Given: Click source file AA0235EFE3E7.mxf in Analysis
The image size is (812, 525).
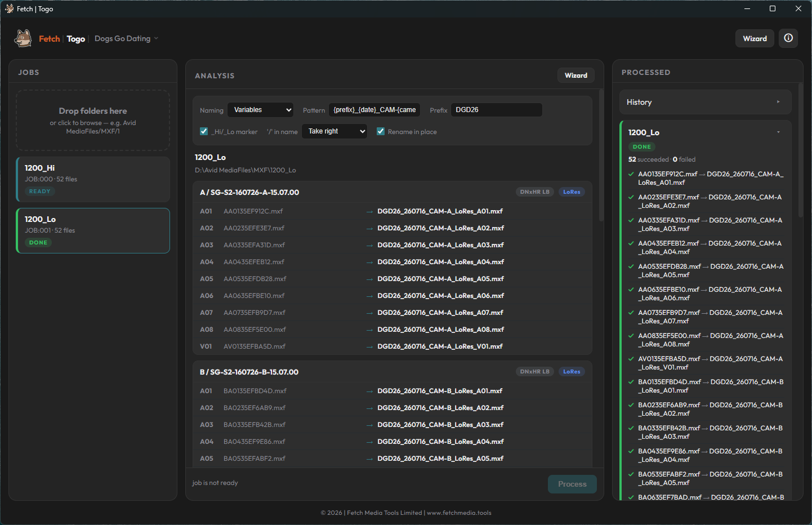Looking at the screenshot, I should point(254,228).
